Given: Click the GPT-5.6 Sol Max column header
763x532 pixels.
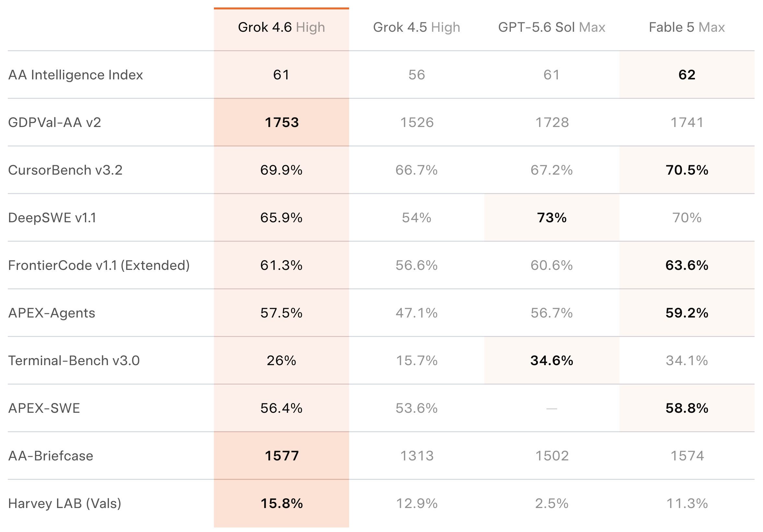Looking at the screenshot, I should point(552,27).
